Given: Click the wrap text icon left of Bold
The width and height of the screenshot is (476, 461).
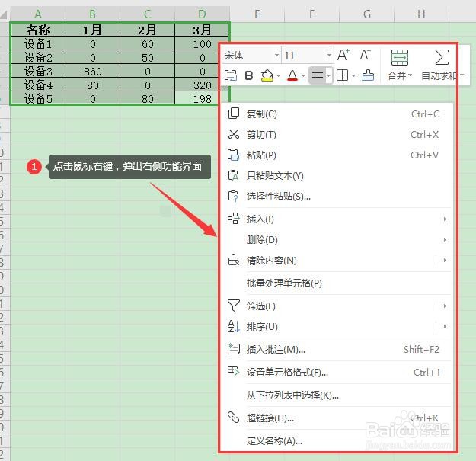Looking at the screenshot, I should coord(231,75).
